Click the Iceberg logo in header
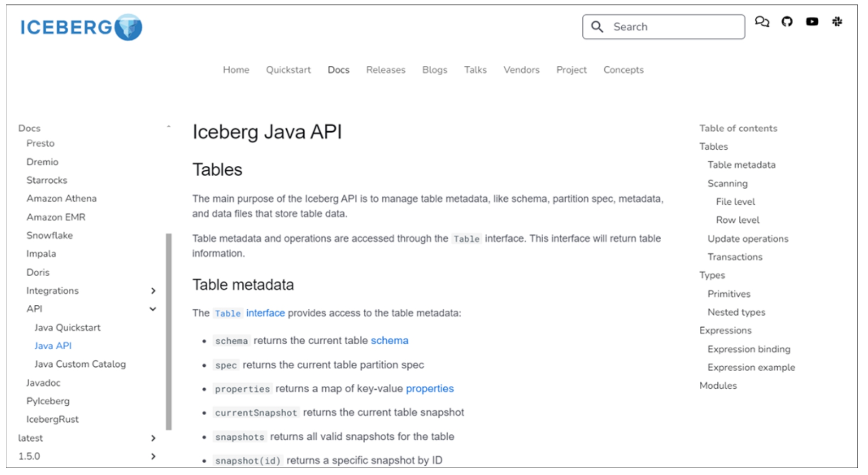This screenshot has height=475, width=868. point(81,27)
